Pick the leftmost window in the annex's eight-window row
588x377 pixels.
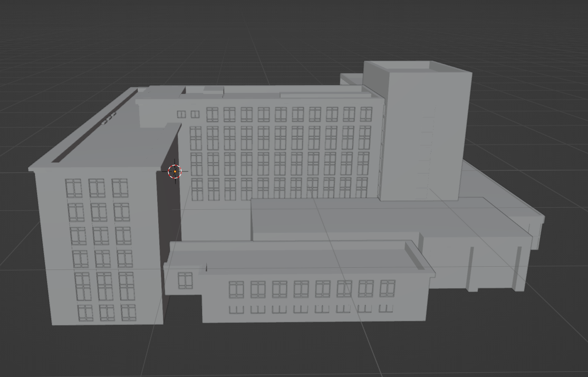pos(236,289)
